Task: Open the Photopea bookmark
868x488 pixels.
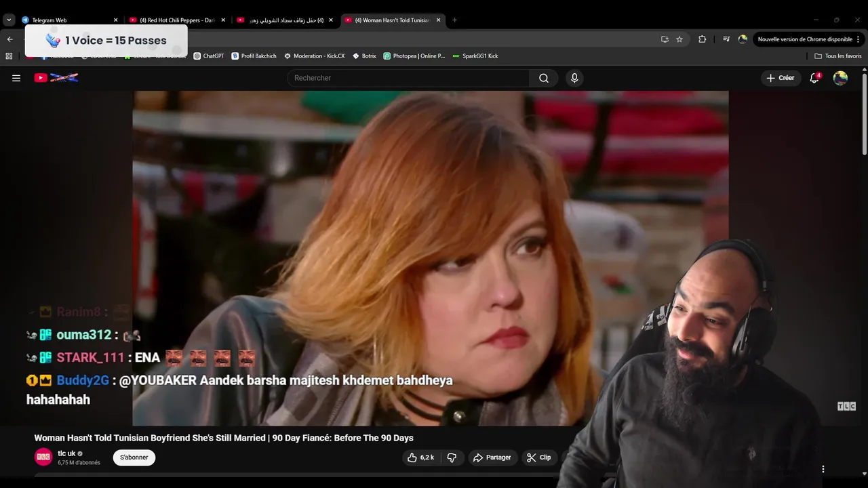Action: point(414,56)
